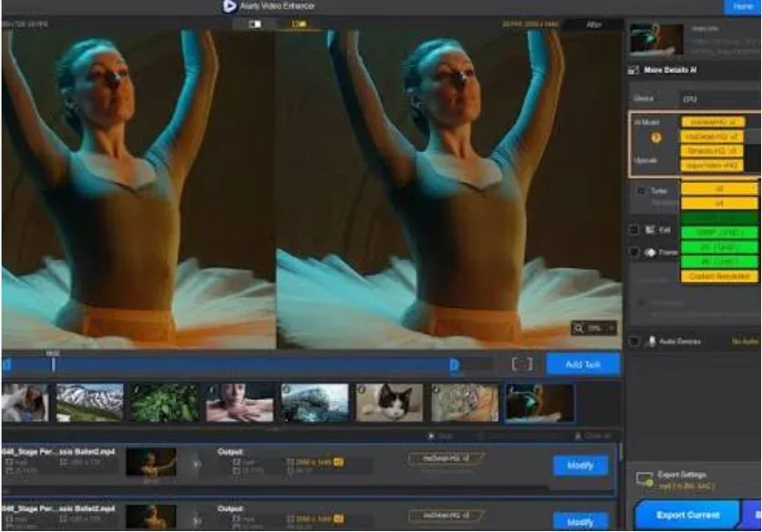Click the arrow icon in first task row
This screenshot has height=532, width=762.
pos(196,464)
